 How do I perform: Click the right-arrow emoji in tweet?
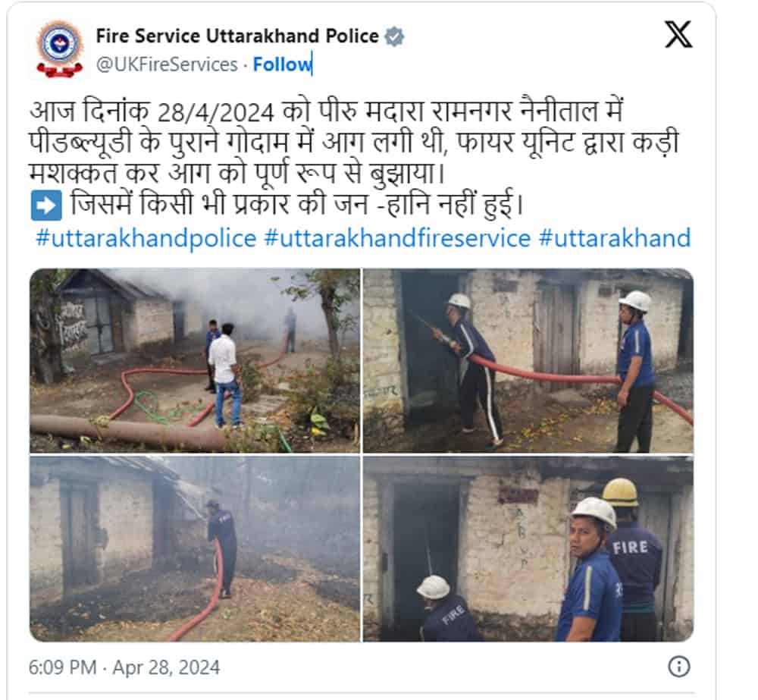46,205
